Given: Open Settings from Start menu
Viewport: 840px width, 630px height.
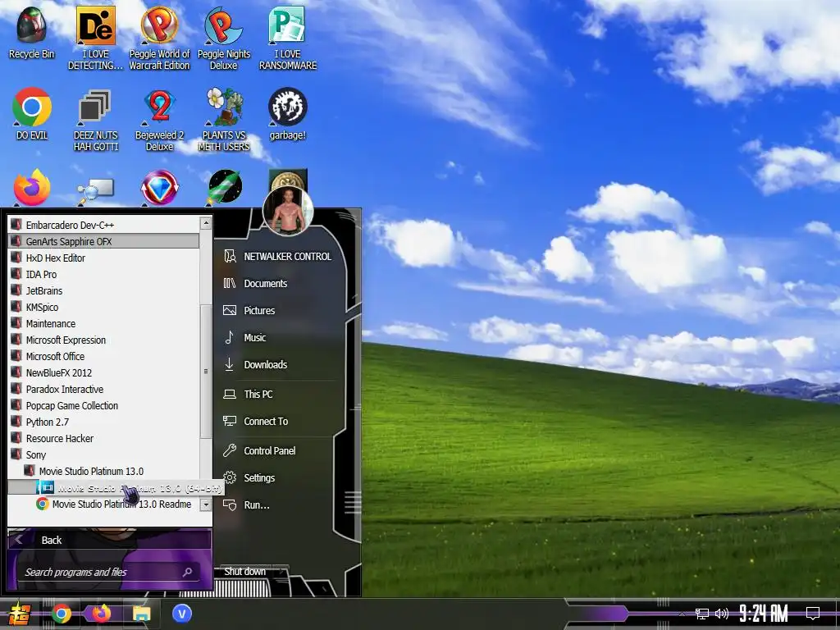Looking at the screenshot, I should tap(281, 478).
